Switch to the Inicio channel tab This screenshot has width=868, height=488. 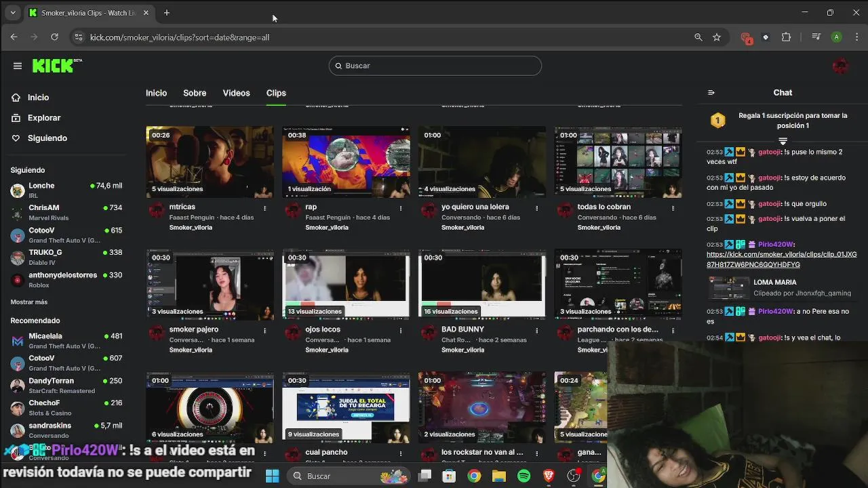point(156,93)
